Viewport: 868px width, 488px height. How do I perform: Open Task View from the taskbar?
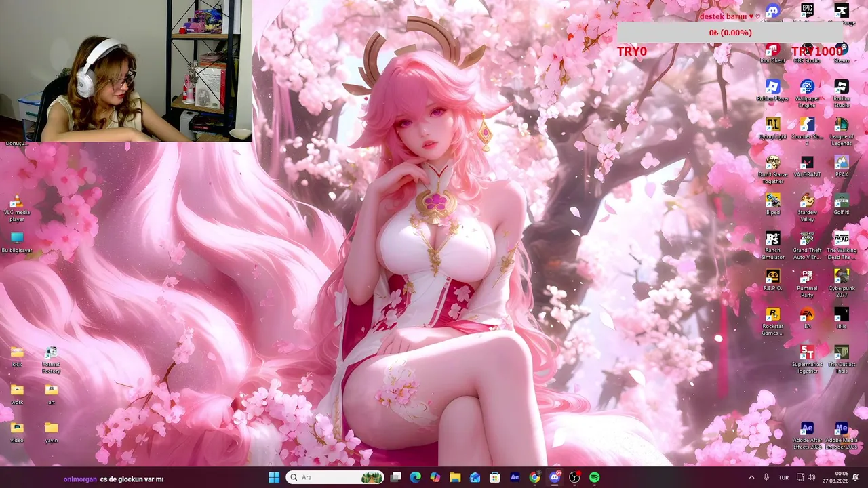tap(396, 477)
